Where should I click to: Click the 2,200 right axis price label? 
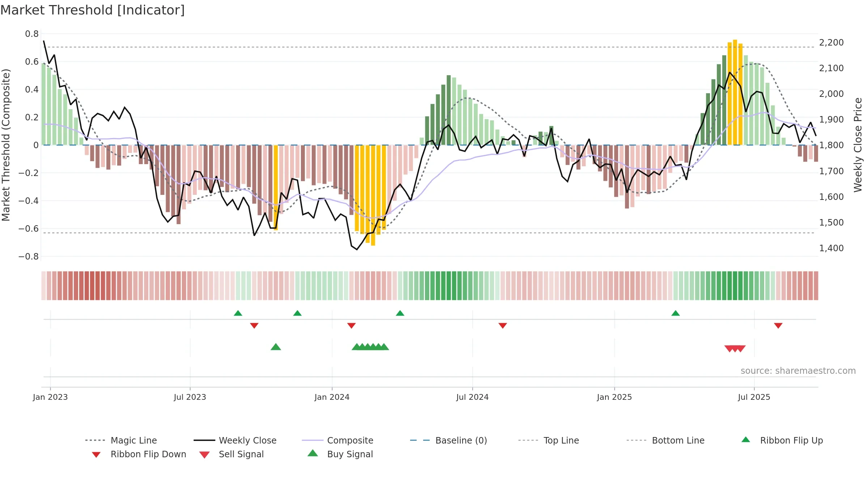point(831,43)
